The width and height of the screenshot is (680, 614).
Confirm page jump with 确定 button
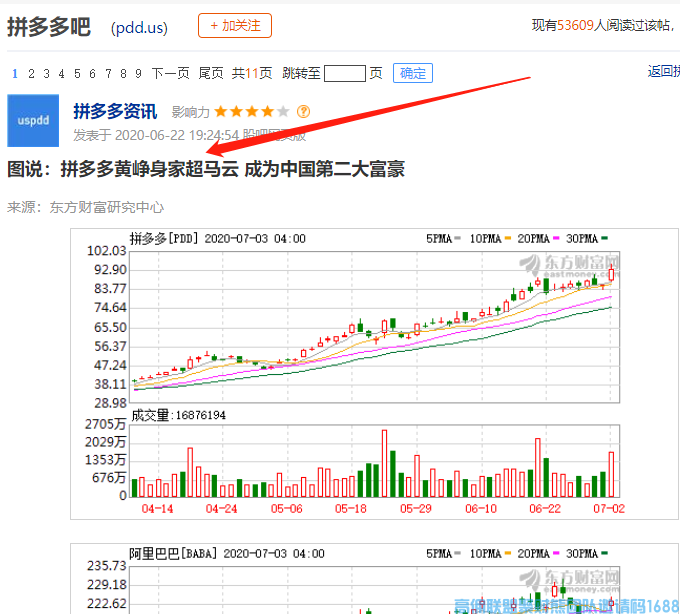click(412, 73)
